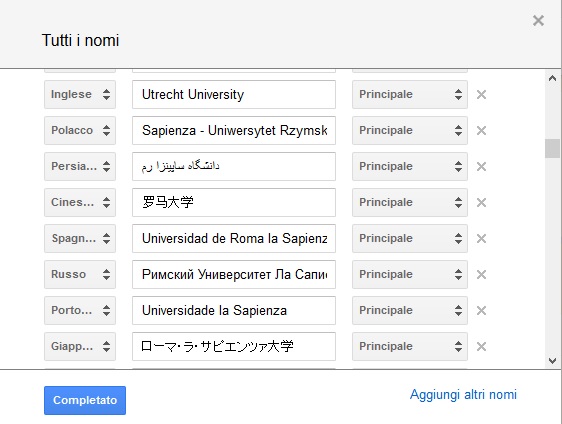Viewport: 562px width, 424px height.
Task: Change Principale type for Japanese name
Action: pyautogui.click(x=410, y=347)
